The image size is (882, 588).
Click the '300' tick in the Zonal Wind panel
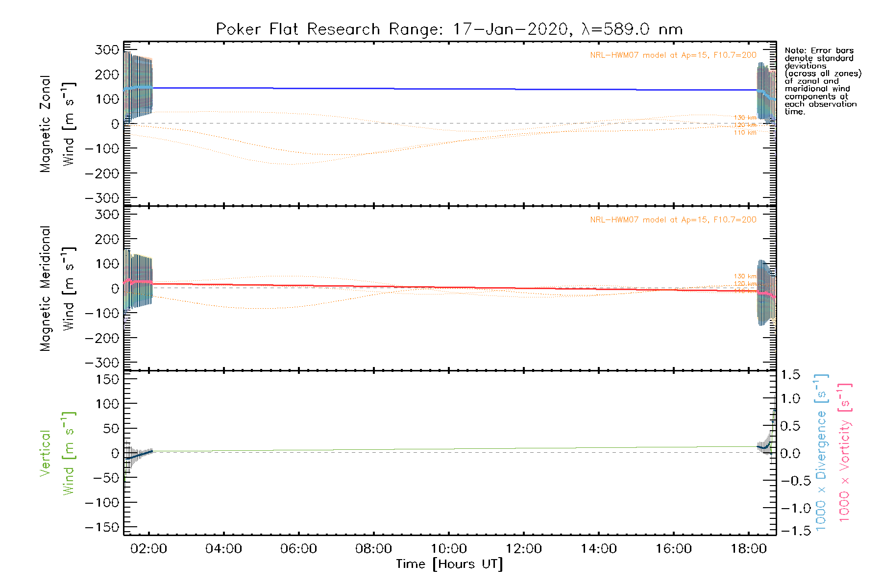tap(107, 50)
